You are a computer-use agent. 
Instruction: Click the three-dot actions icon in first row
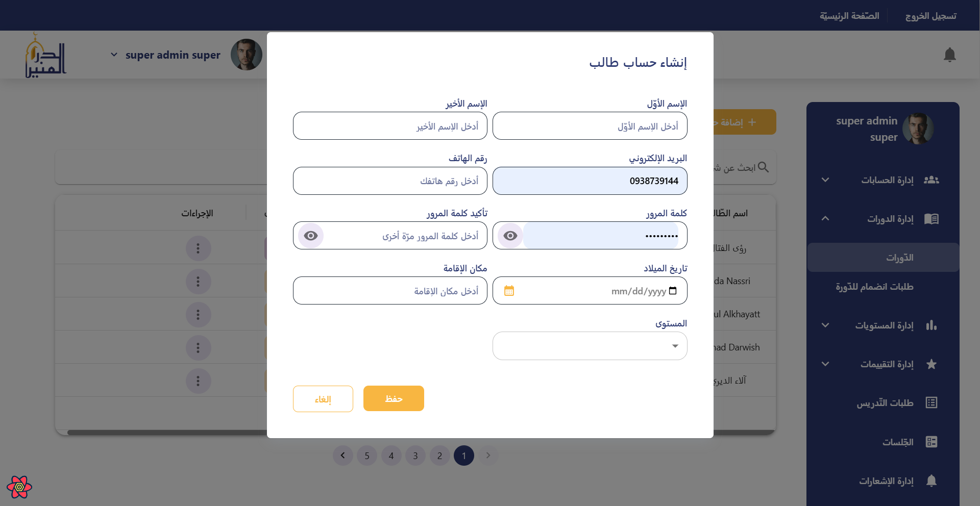[198, 248]
